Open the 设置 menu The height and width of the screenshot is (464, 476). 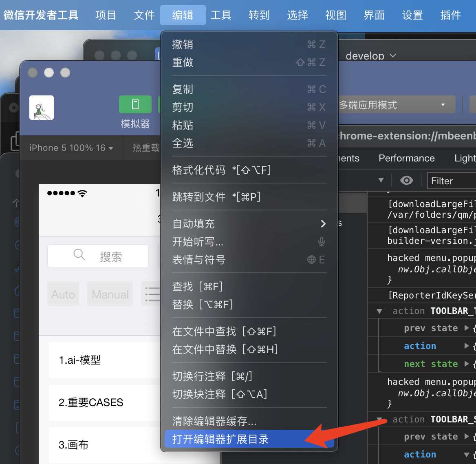click(412, 15)
